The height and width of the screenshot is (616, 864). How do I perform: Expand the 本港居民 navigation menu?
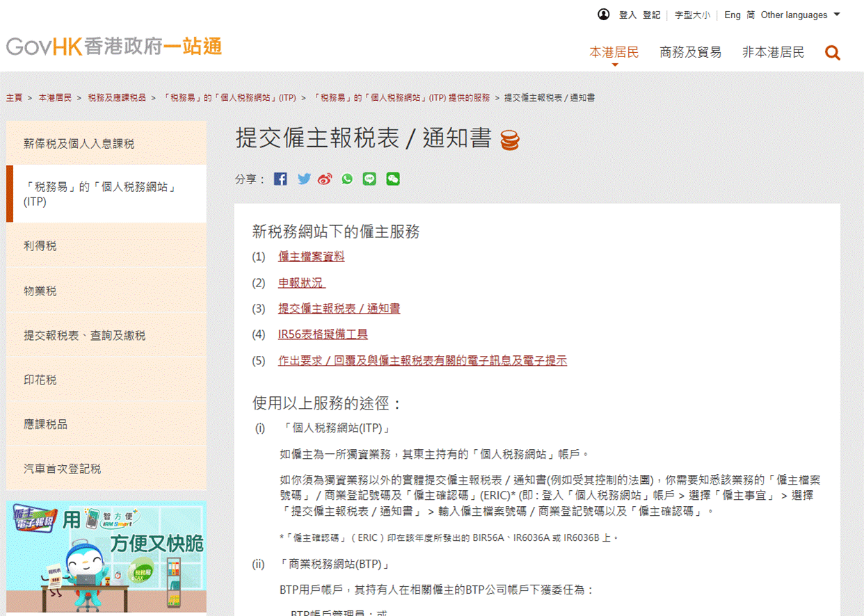[614, 52]
